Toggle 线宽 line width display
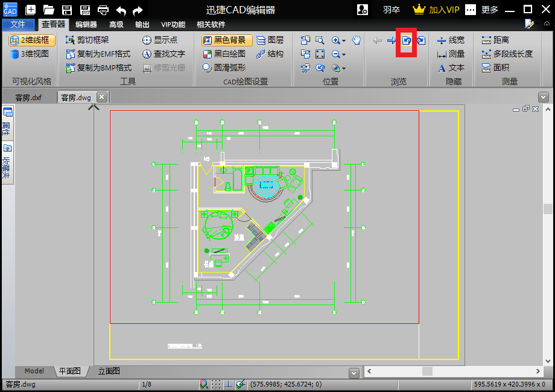This screenshot has height=392, width=555. tap(451, 40)
